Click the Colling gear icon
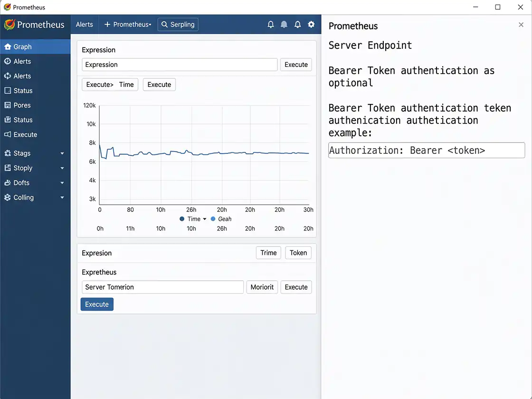 coord(8,198)
